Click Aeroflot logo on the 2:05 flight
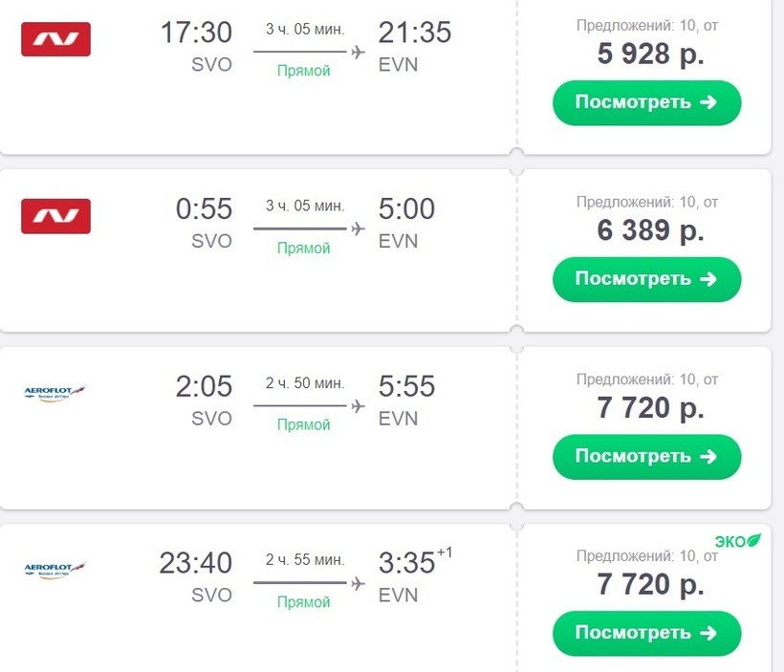 [54, 393]
